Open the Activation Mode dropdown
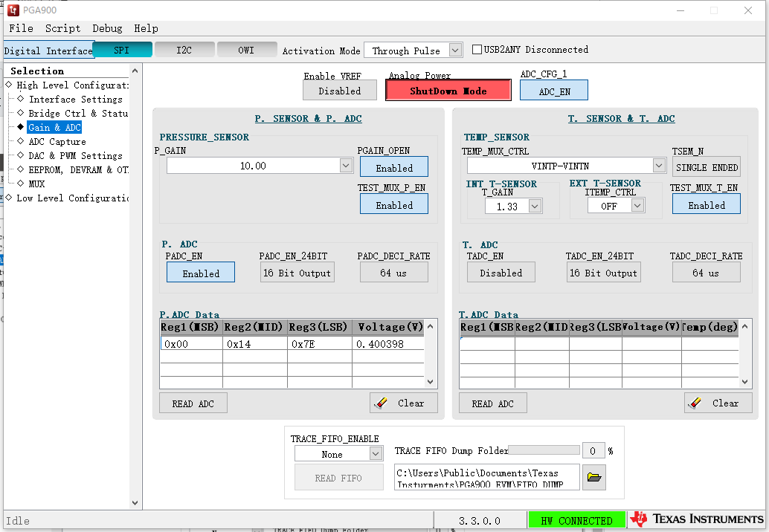Screen dimensions: 769x532 point(456,50)
